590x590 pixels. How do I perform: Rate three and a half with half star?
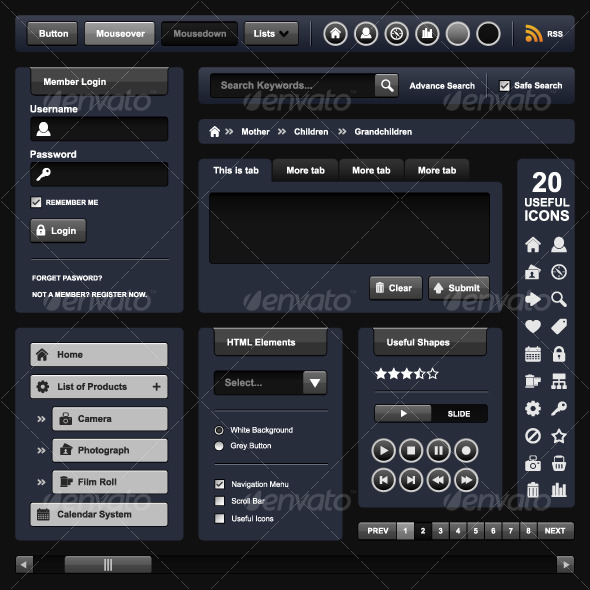pyautogui.click(x=420, y=374)
